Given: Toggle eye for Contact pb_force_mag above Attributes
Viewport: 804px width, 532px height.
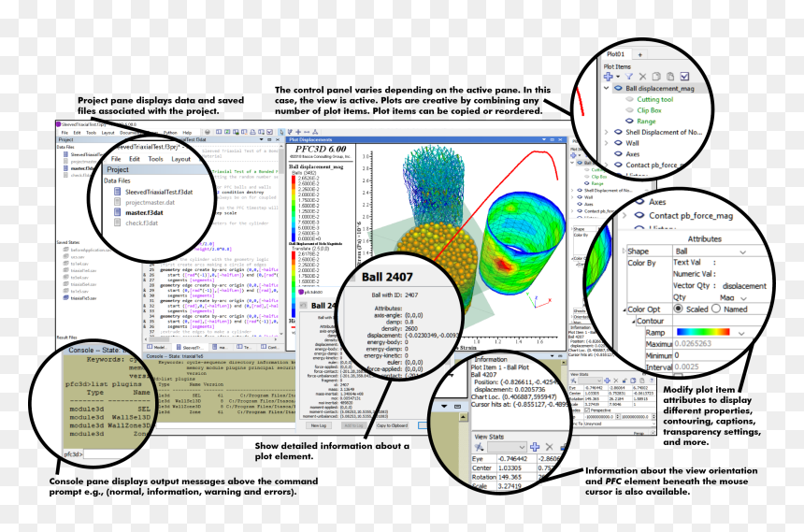Looking at the screenshot, I should 639,215.
